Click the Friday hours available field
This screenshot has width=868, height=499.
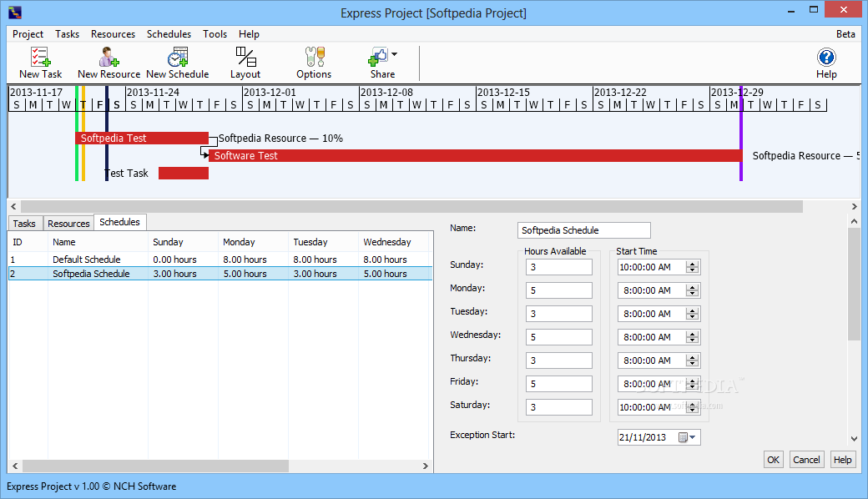tap(558, 384)
